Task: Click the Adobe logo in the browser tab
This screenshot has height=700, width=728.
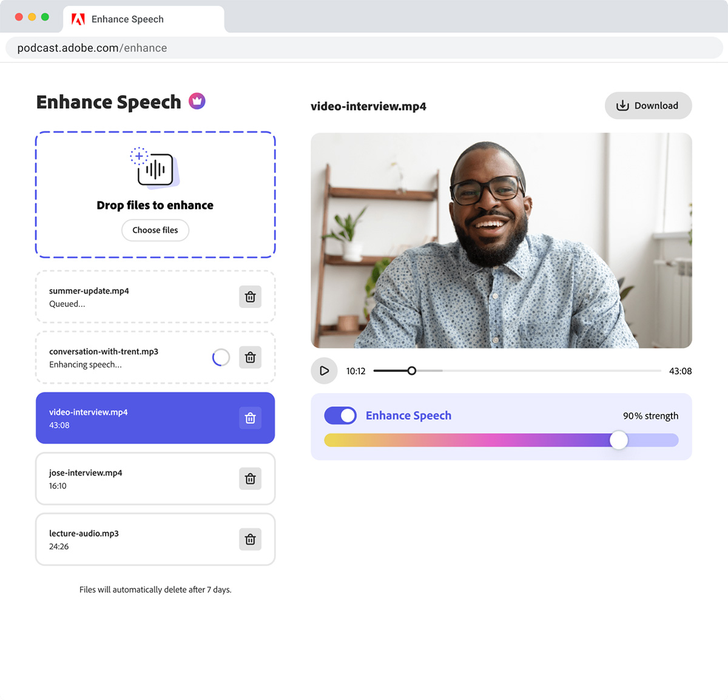Action: (78, 19)
